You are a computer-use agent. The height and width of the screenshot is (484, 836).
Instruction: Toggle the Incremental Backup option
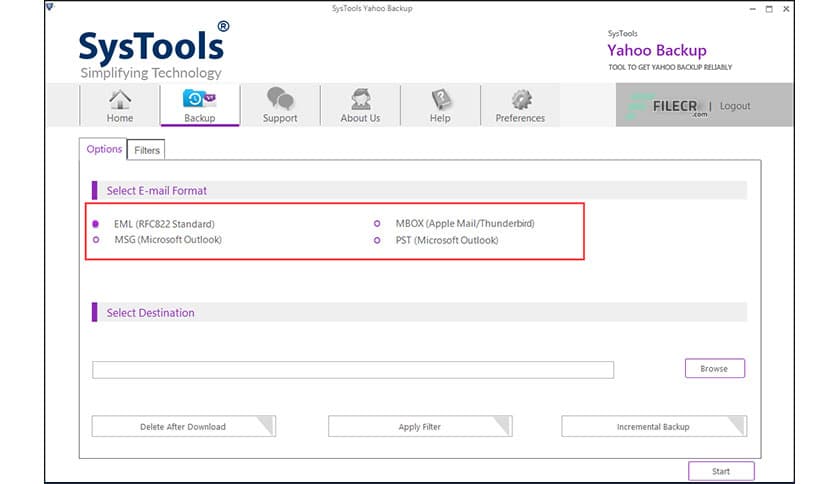point(654,426)
